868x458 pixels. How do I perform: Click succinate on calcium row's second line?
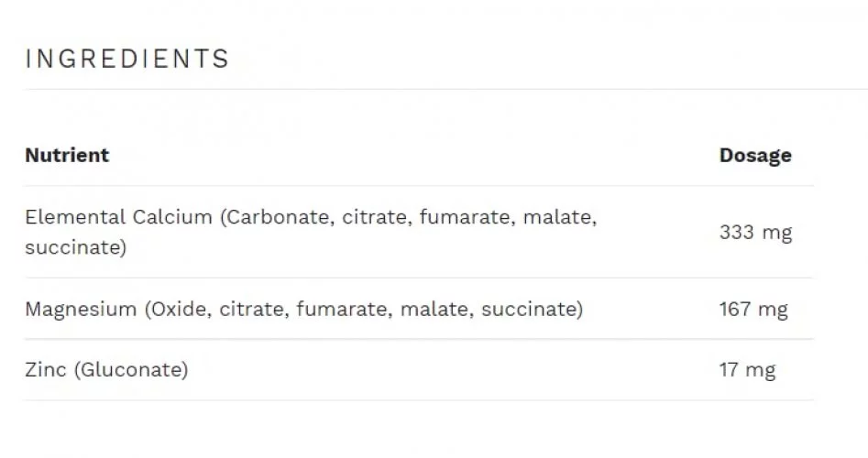72,247
